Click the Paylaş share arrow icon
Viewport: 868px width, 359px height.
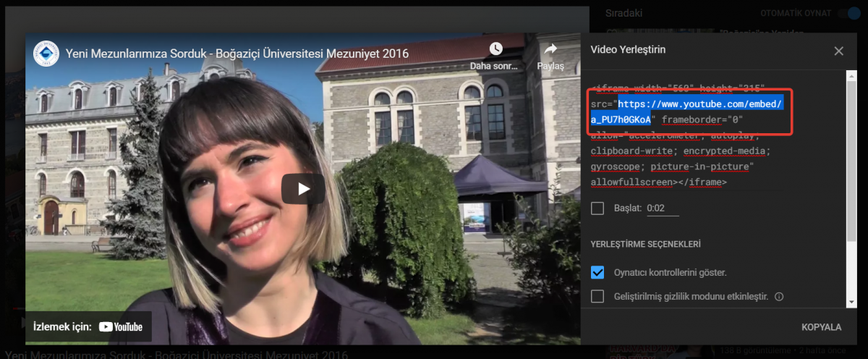(550, 49)
